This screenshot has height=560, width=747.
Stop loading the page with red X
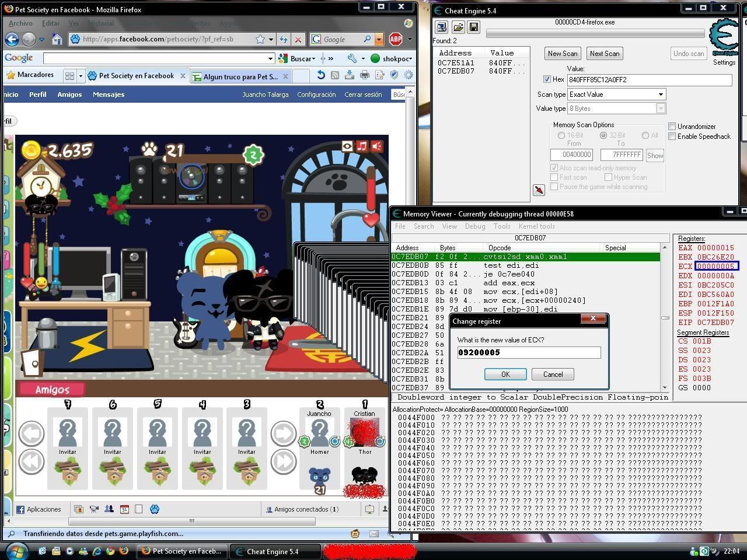tap(298, 39)
